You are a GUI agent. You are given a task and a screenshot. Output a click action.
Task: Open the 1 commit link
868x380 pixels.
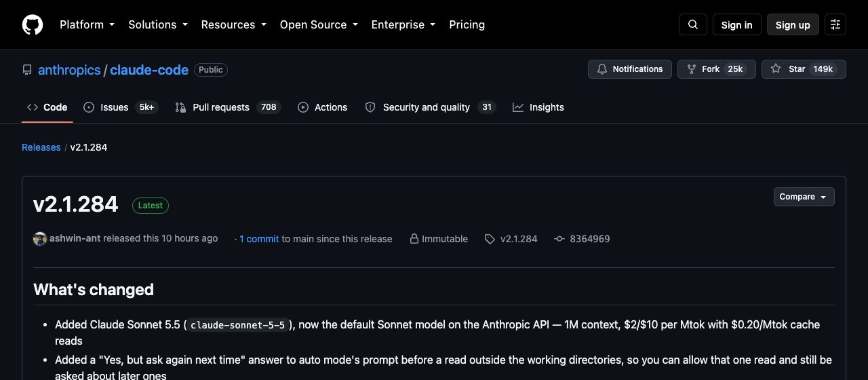(x=259, y=239)
